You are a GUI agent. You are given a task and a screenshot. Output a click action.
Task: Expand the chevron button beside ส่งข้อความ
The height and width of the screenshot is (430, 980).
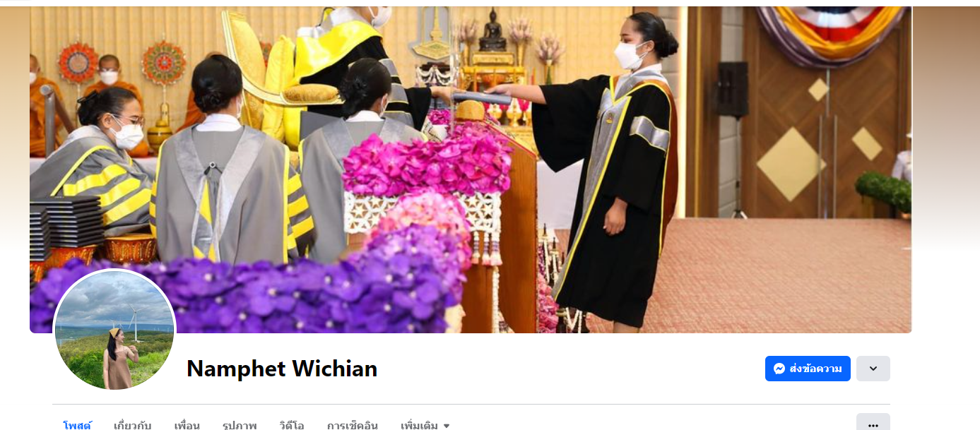[x=873, y=369]
